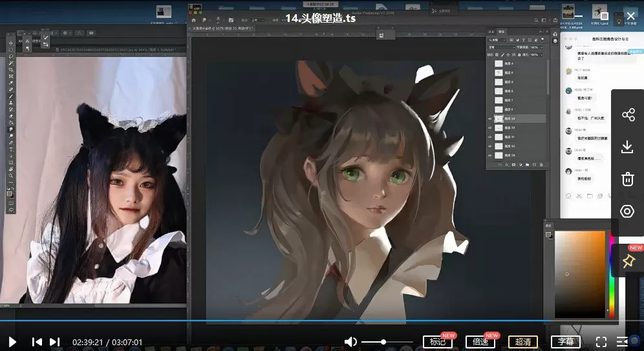
Task: Select the Elliptical Marquee tool
Action: (11, 50)
